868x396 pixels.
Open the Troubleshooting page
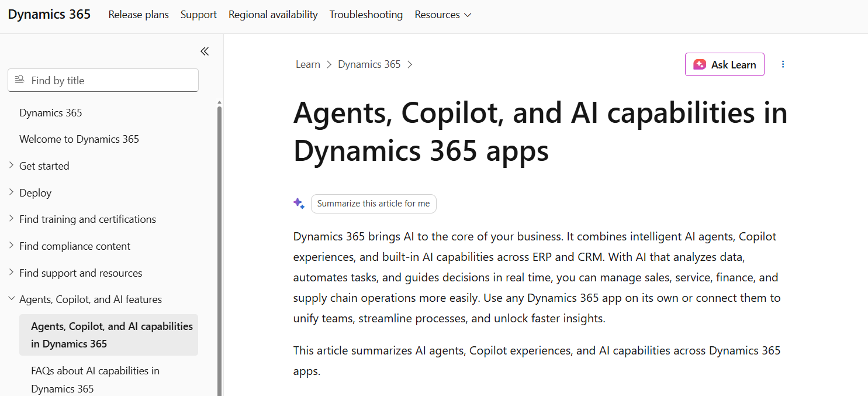pos(366,15)
